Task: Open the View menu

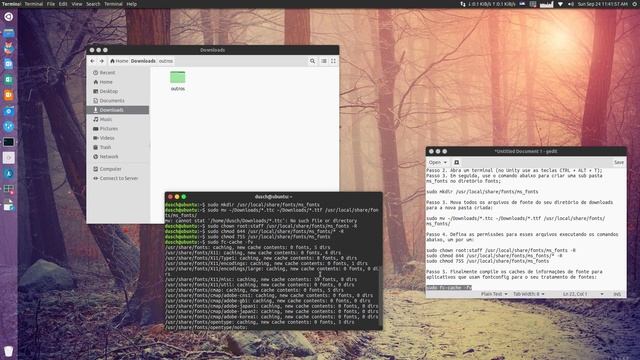Action: [x=77, y=4]
